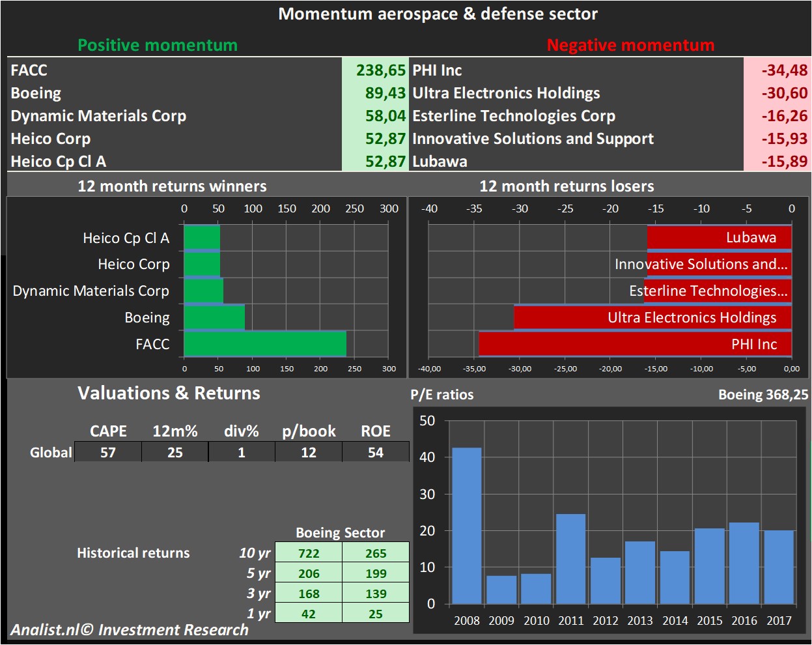Click the 2008 bar in P/E chart
The height and width of the screenshot is (645, 812).
point(467,526)
